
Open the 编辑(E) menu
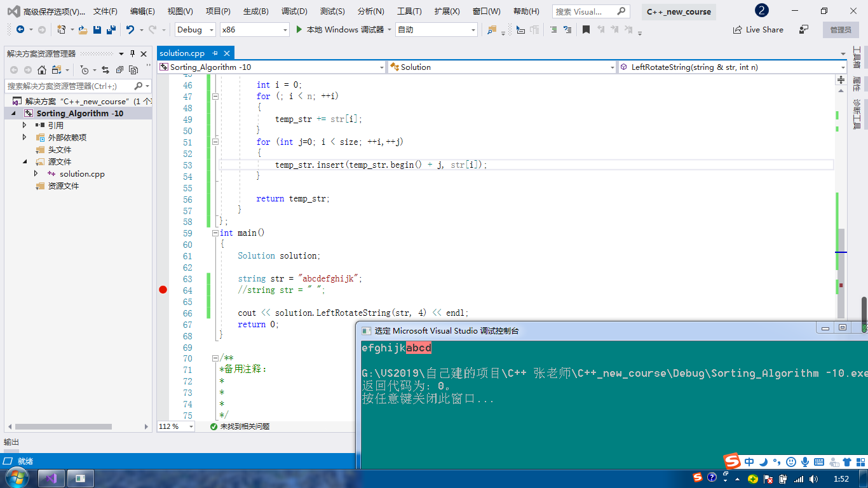pyautogui.click(x=142, y=11)
